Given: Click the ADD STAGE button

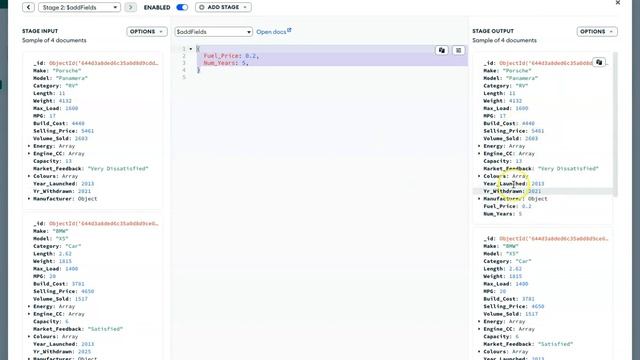Looking at the screenshot, I should coord(223,7).
